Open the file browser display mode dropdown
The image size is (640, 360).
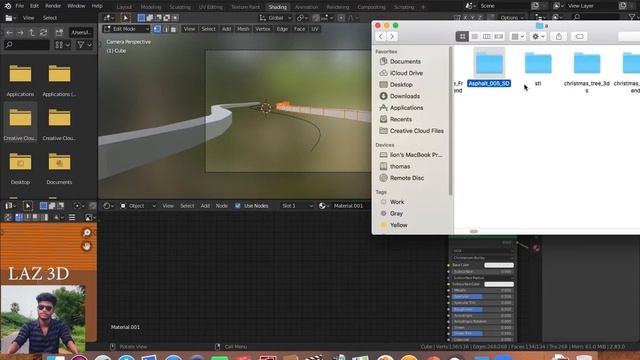62,44
